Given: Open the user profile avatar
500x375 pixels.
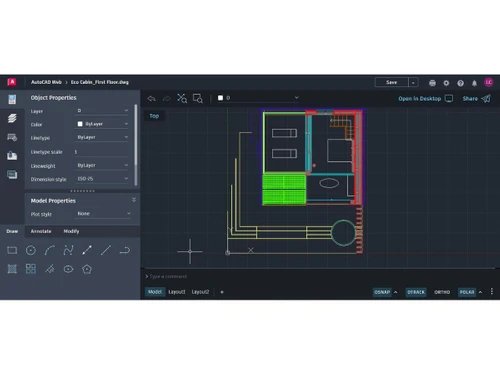Looking at the screenshot, I should pos(489,82).
